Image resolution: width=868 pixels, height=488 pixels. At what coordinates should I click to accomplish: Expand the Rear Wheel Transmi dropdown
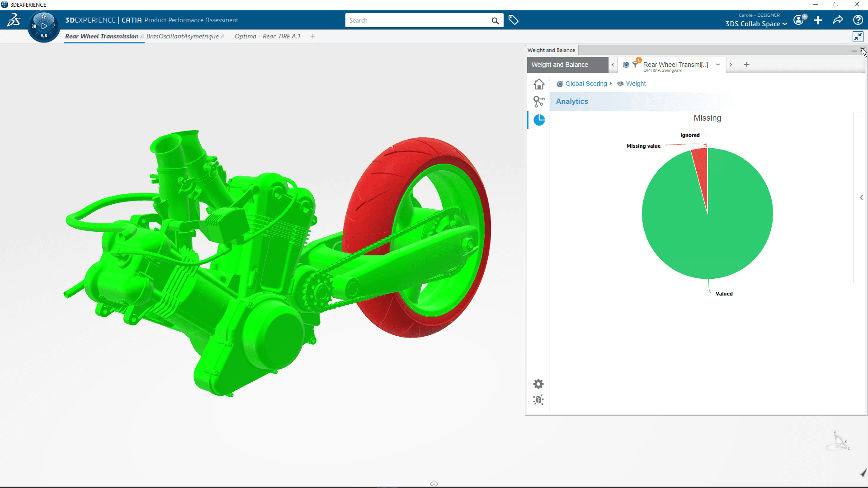pyautogui.click(x=718, y=65)
